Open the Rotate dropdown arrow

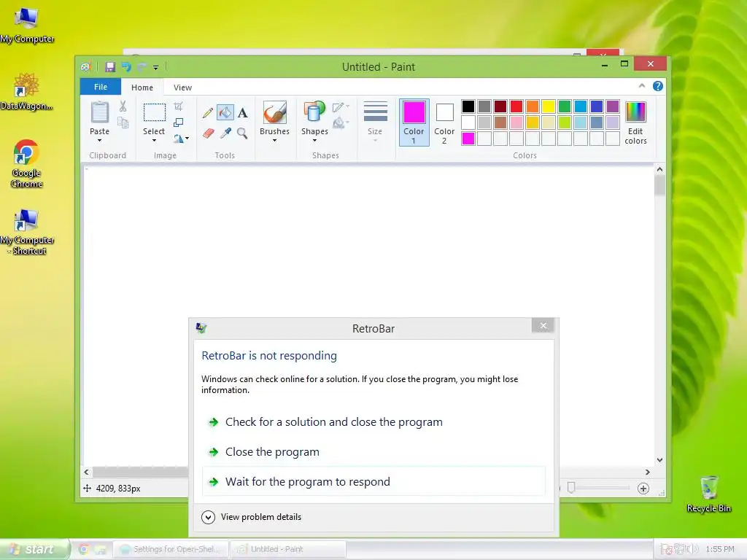click(187, 139)
